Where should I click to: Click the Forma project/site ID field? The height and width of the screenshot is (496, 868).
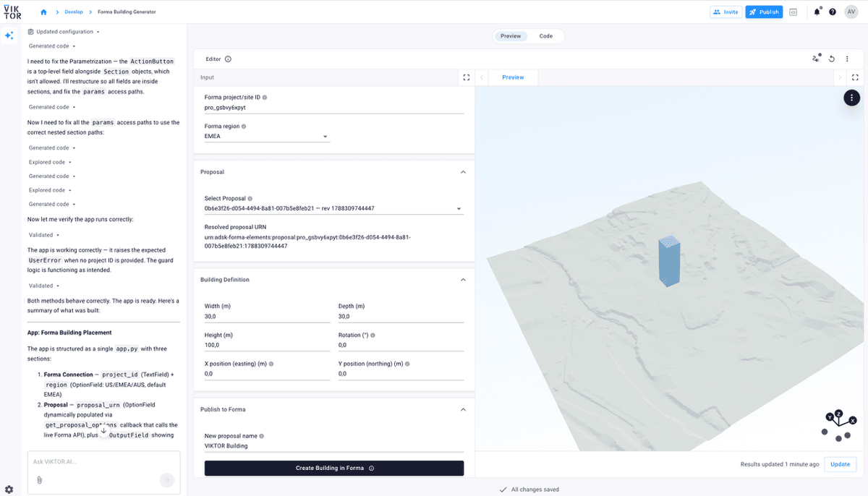tap(334, 107)
